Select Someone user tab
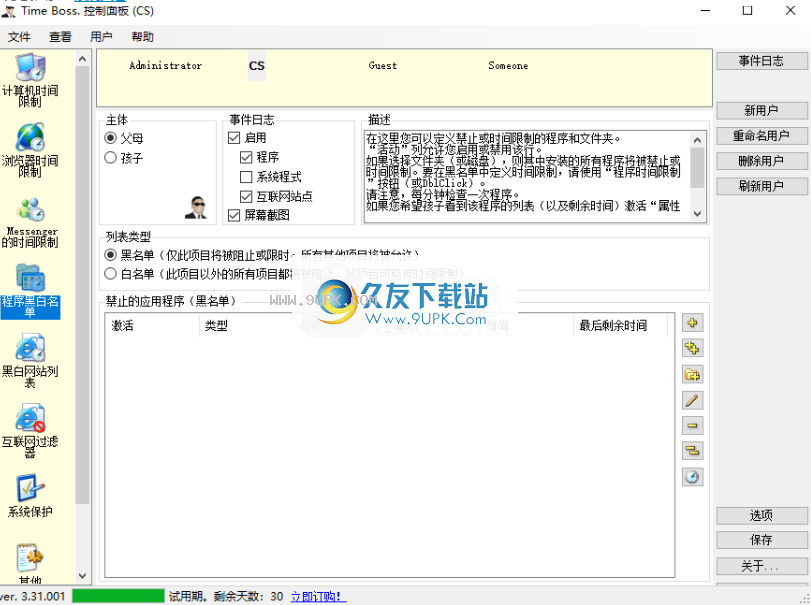 (508, 66)
